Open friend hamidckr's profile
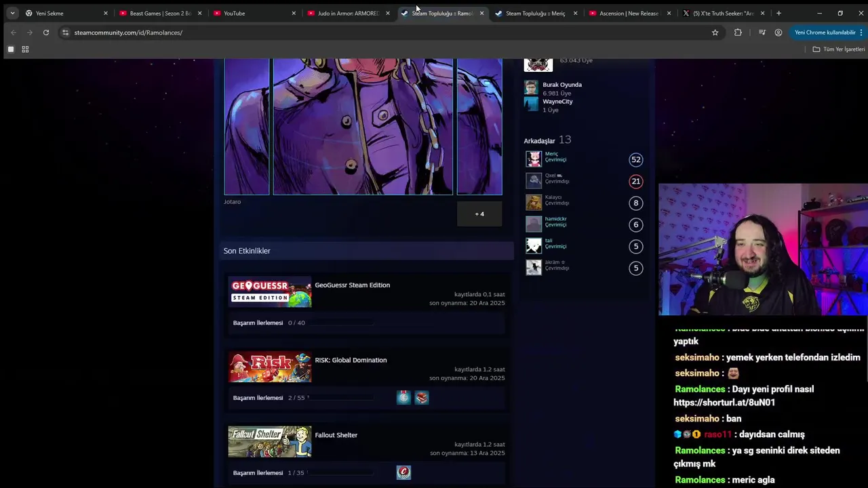Viewport: 868px width, 488px height. point(555,219)
